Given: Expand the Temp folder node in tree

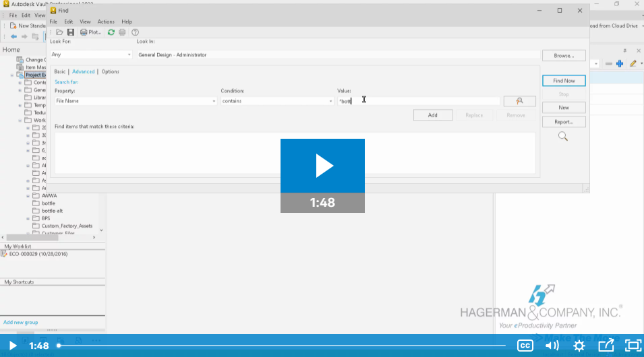Looking at the screenshot, I should [20, 106].
